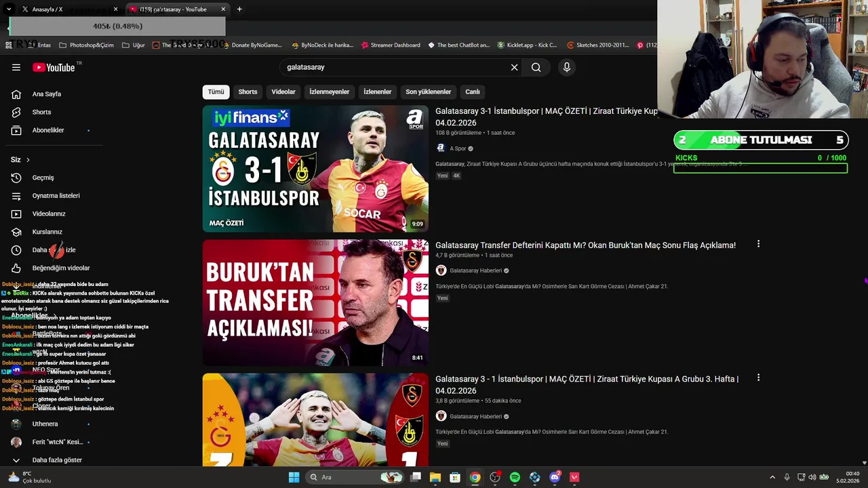The image size is (868, 488).
Task: Select the Videolar filter chip
Action: (x=283, y=91)
